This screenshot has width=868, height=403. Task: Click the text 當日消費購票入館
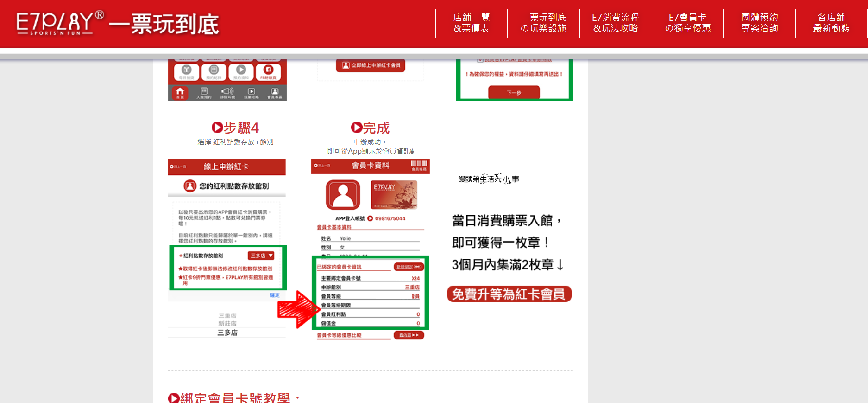[x=503, y=221]
